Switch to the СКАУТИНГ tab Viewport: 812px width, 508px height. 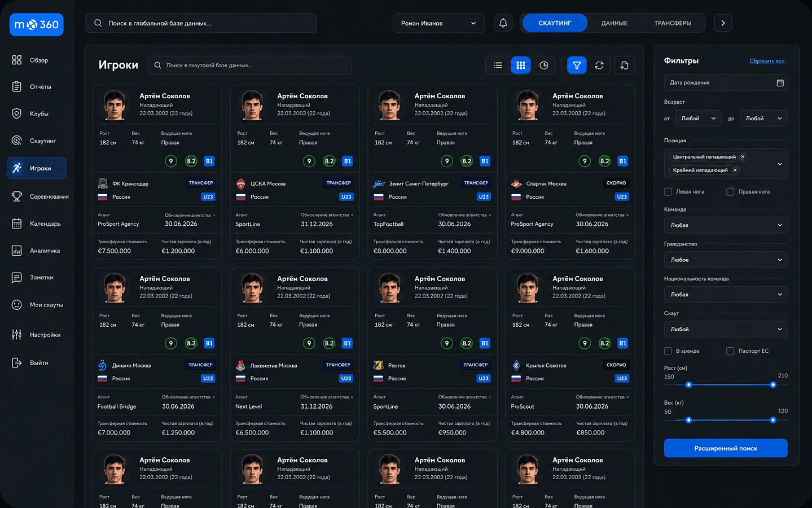[555, 23]
